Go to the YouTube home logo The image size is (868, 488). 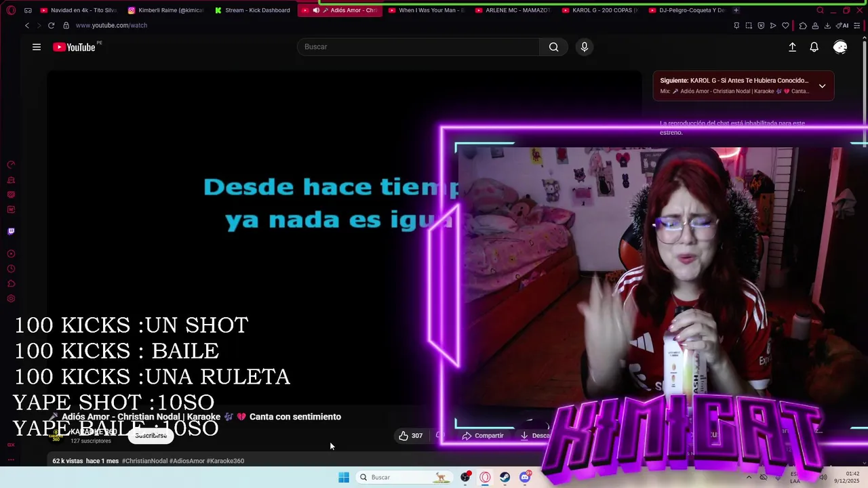tap(74, 47)
